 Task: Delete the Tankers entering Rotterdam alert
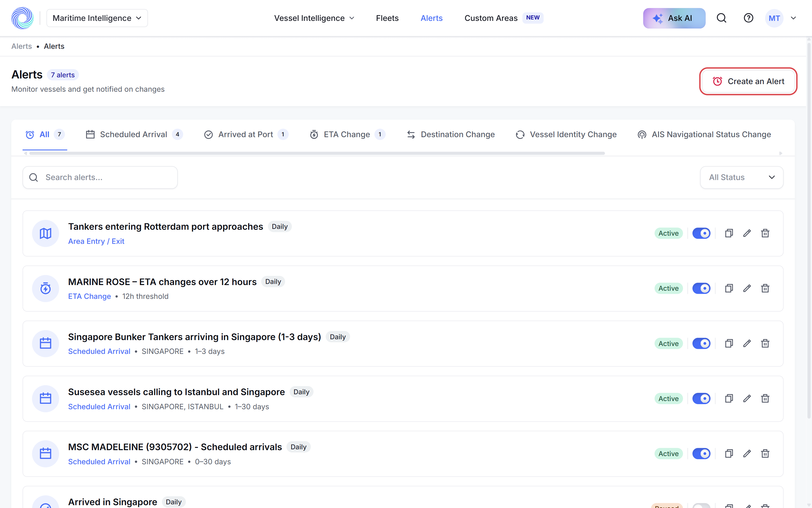click(x=765, y=233)
